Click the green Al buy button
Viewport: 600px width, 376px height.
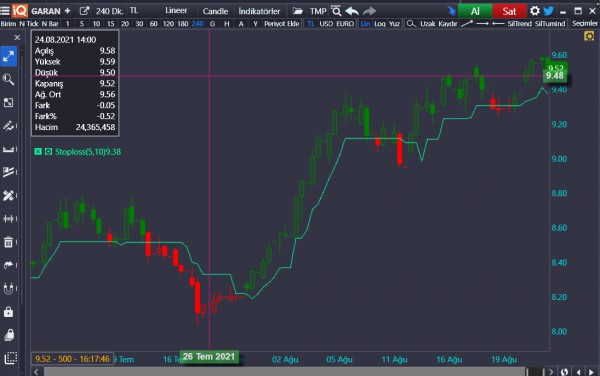[x=475, y=11]
